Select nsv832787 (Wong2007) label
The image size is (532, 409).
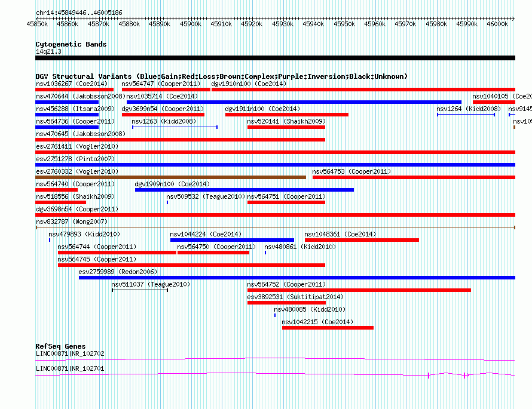[72, 222]
